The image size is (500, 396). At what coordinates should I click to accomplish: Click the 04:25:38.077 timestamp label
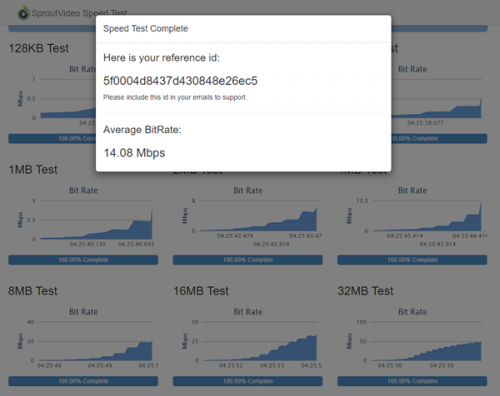[x=426, y=123]
